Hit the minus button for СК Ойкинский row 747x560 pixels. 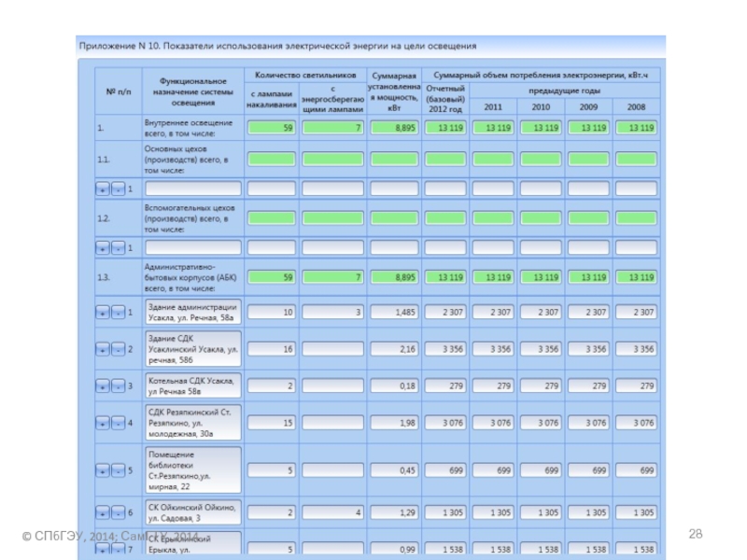tap(118, 512)
